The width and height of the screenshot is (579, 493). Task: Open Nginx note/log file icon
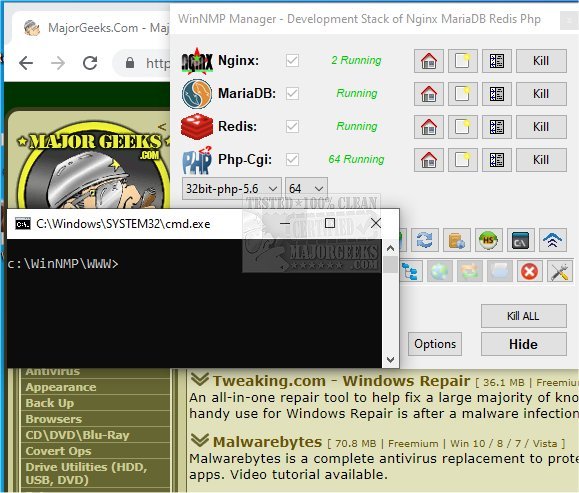click(462, 61)
